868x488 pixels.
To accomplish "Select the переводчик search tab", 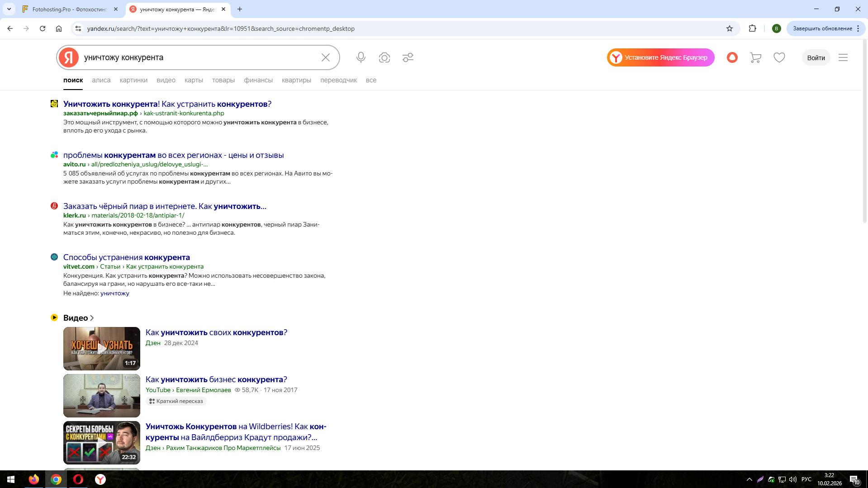I will pos(339,80).
